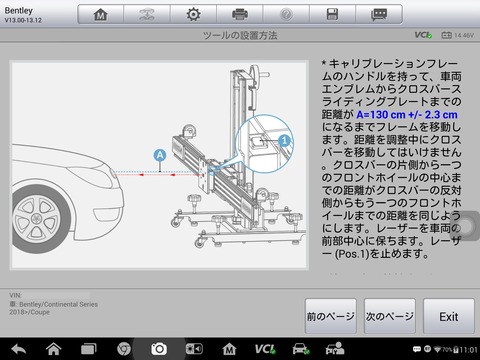Viewport: 480px width, 360px height.
Task: Launch Chrome browser from navigation bar
Action: 124,349
